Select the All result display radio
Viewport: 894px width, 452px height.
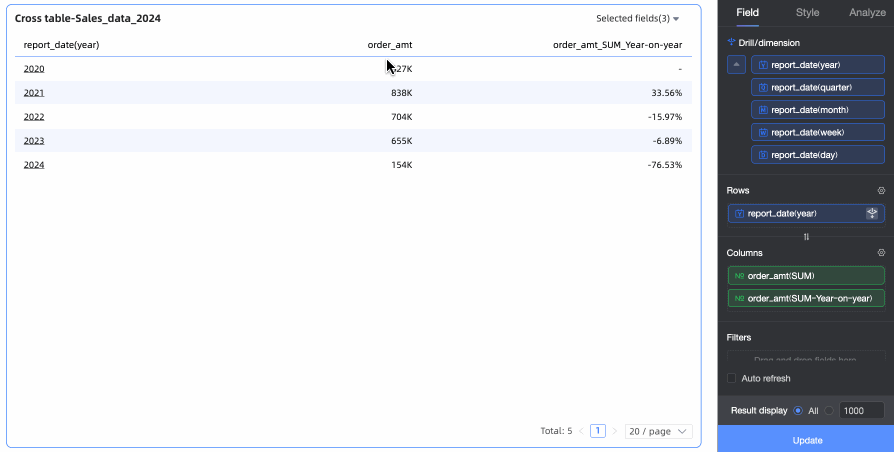(798, 410)
